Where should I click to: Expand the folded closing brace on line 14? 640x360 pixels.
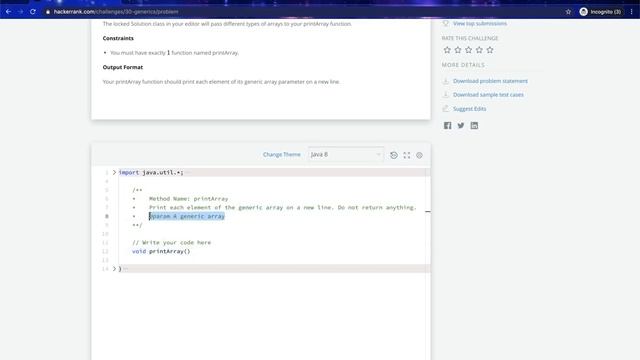coord(114,269)
